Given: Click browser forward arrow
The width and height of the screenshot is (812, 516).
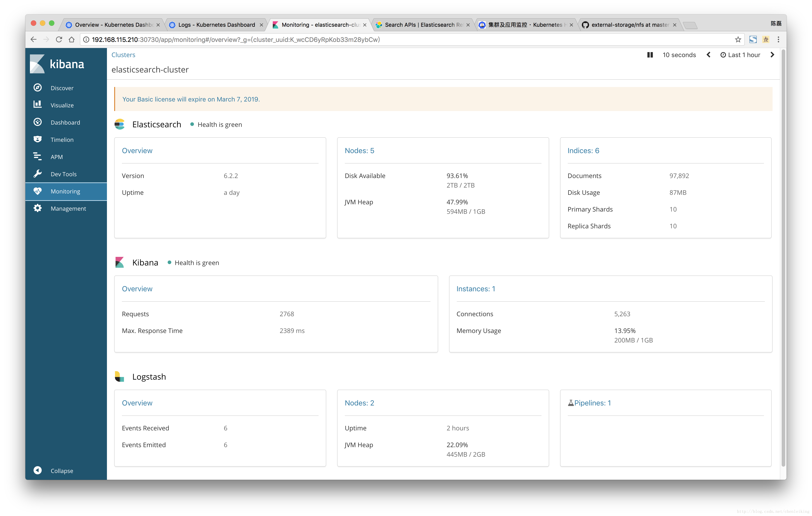Looking at the screenshot, I should click(46, 39).
